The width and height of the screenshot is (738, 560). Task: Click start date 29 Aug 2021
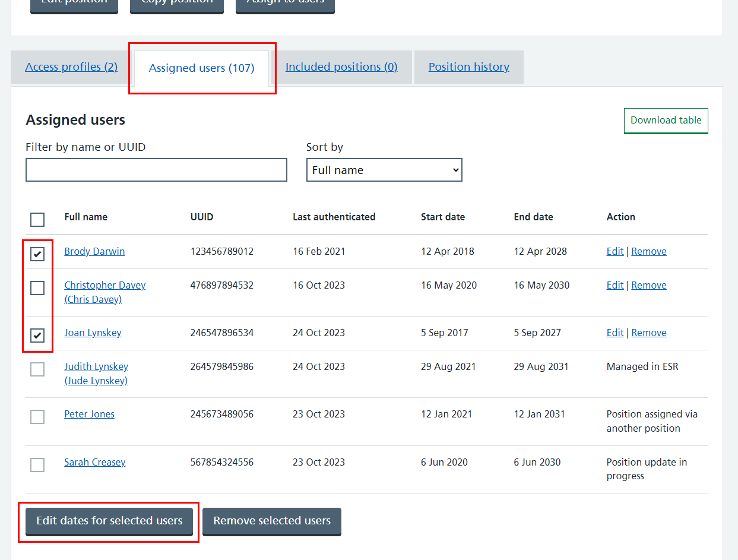pyautogui.click(x=448, y=366)
